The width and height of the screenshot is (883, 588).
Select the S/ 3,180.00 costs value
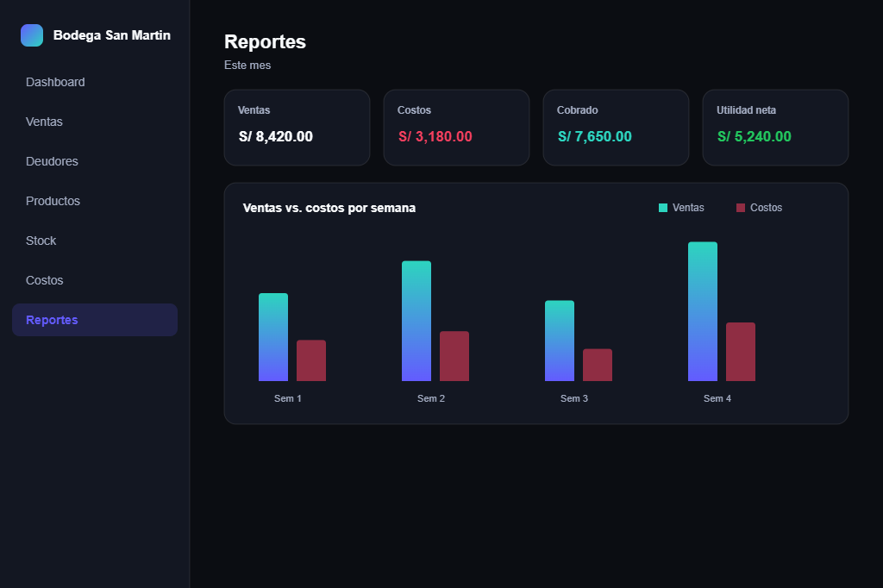[x=435, y=136]
